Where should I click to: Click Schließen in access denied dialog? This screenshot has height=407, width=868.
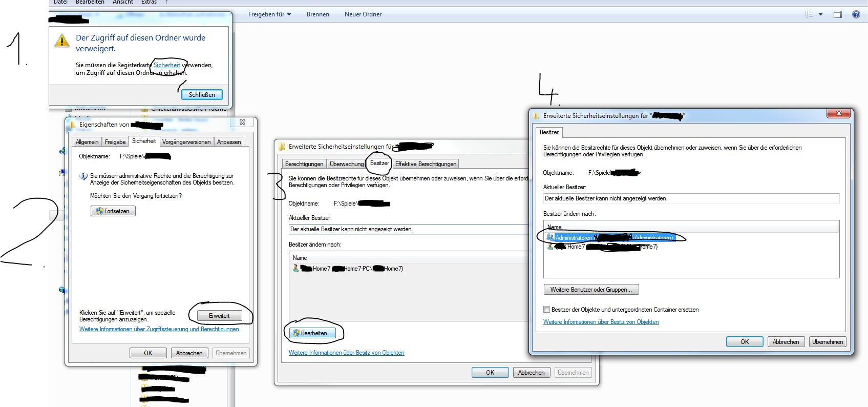pyautogui.click(x=202, y=94)
